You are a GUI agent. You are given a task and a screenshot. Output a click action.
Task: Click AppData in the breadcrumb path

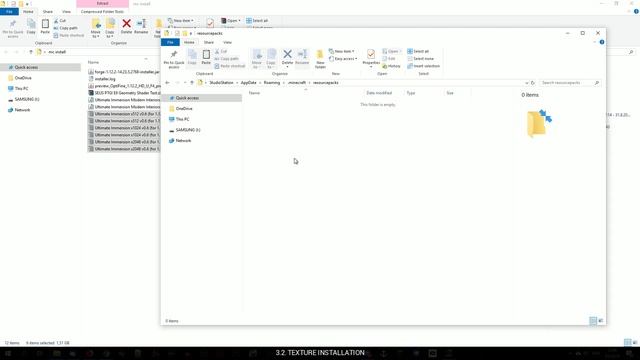(x=249, y=83)
